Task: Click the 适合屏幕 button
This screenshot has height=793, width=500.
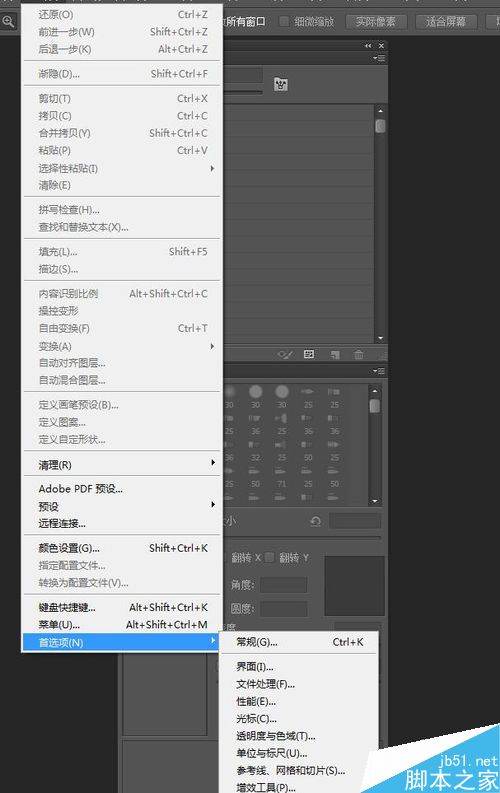Action: [447, 21]
